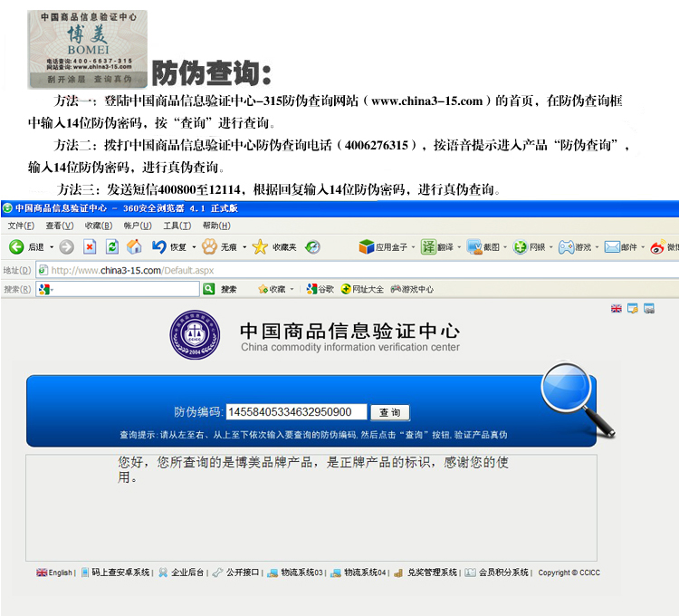This screenshot has width=679, height=616.
Task: Open the 工具(T) menu
Action: (177, 226)
